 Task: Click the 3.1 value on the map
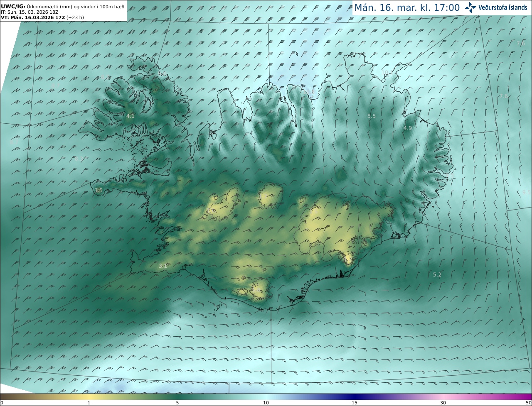coord(163,266)
